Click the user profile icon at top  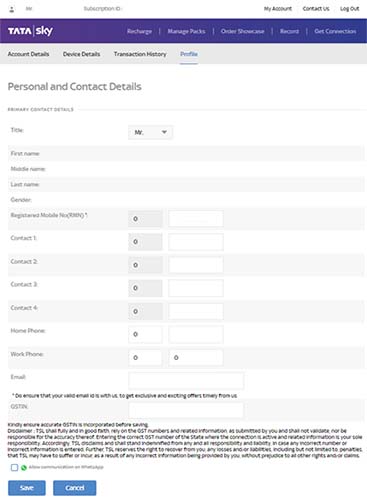[x=12, y=9]
